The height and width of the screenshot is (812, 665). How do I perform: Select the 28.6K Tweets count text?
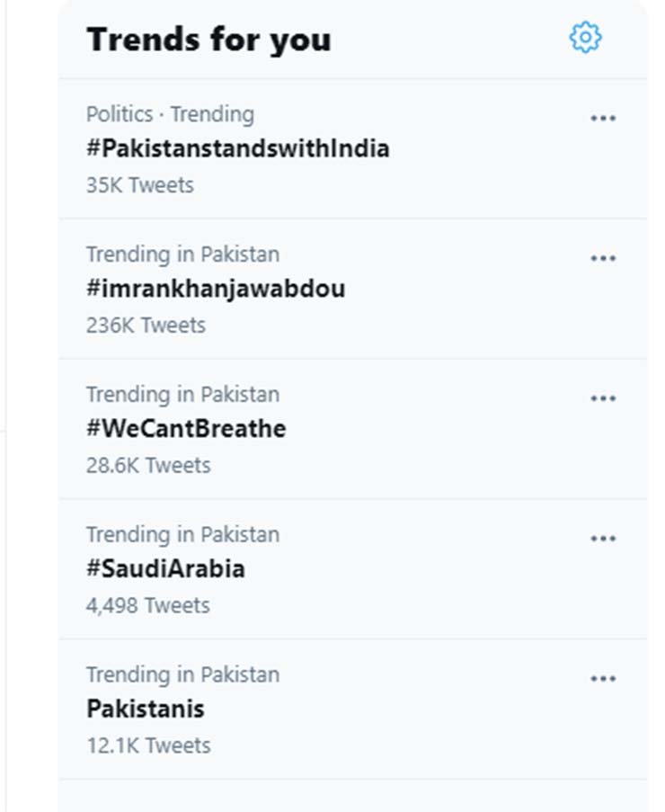[148, 466]
